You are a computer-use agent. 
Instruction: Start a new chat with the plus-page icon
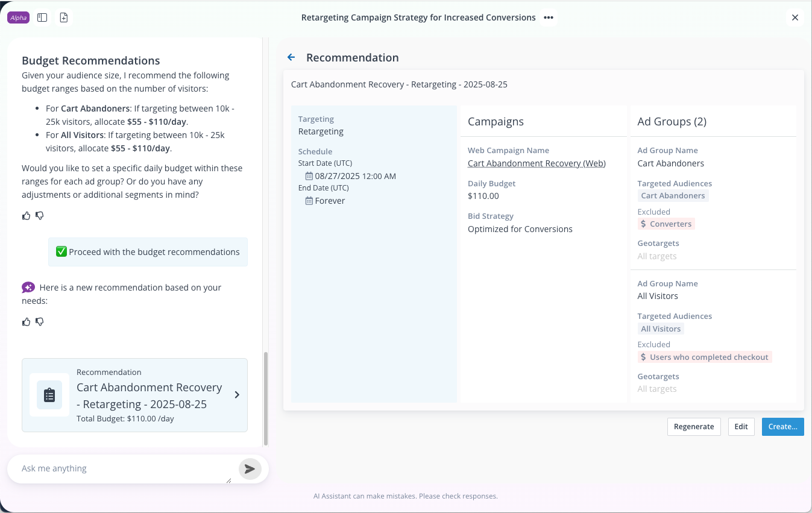(x=64, y=17)
